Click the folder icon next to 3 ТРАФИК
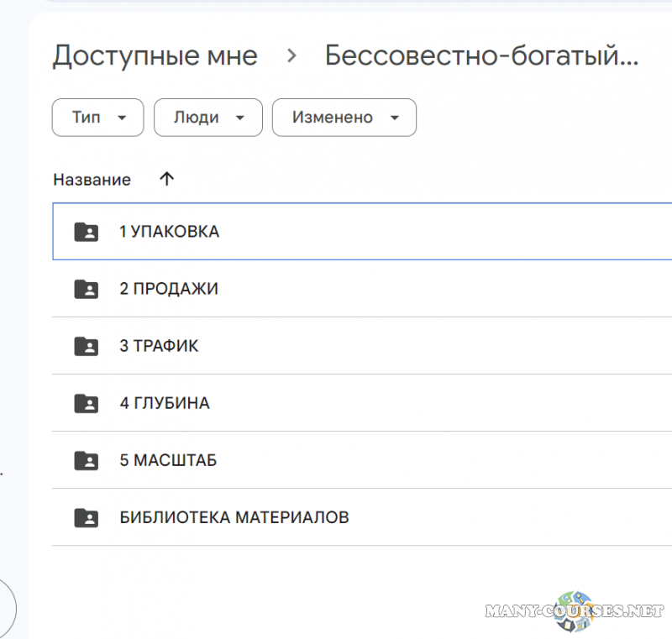This screenshot has width=672, height=639. (x=86, y=346)
